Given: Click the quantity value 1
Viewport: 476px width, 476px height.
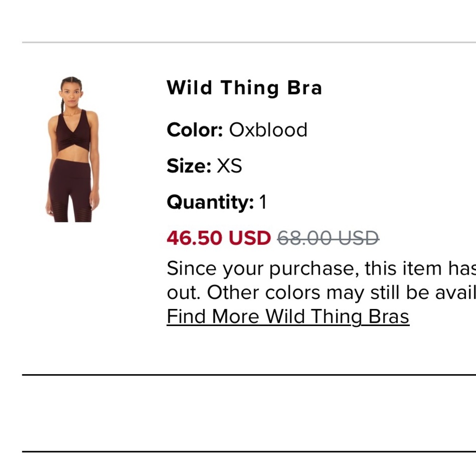Looking at the screenshot, I should pyautogui.click(x=263, y=202).
